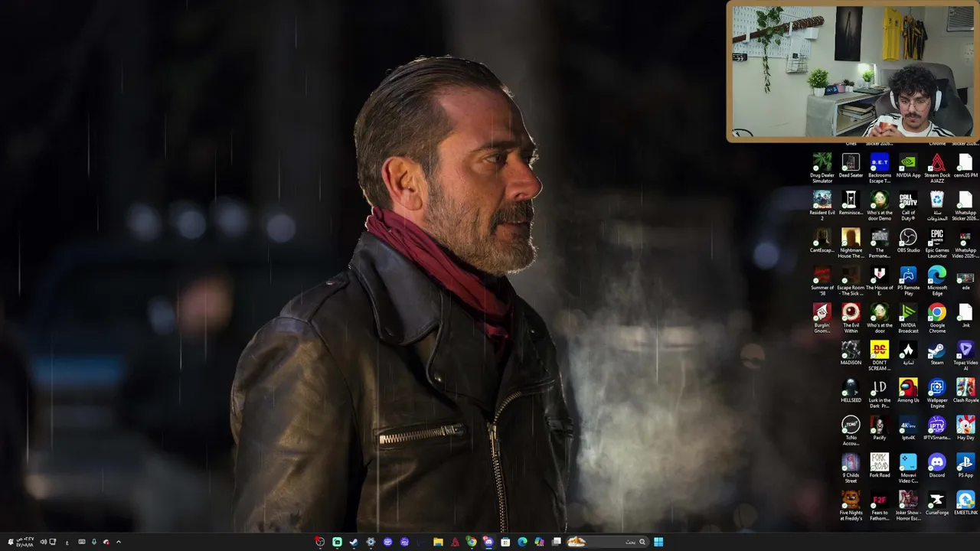Open Topaz Video AI

pyautogui.click(x=965, y=355)
